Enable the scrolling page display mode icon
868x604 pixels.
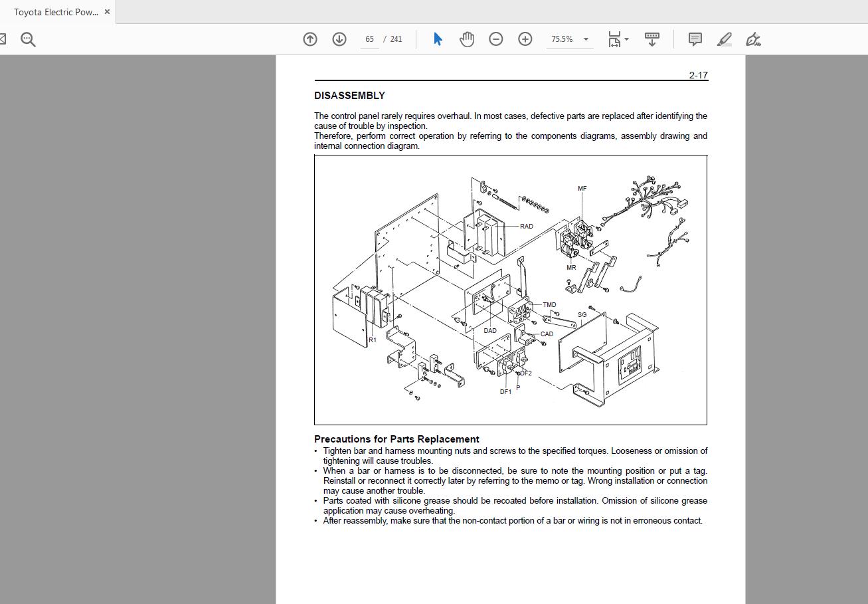[650, 39]
